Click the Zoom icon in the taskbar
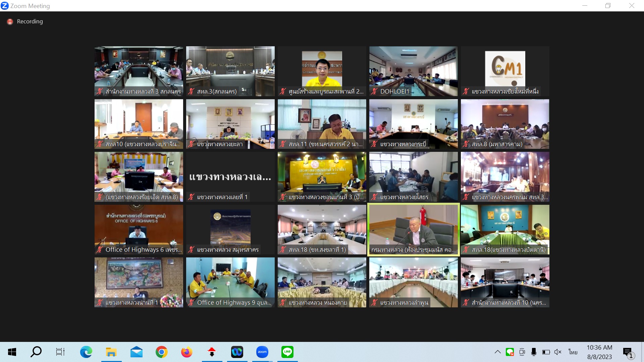This screenshot has height=362, width=644. click(x=262, y=352)
